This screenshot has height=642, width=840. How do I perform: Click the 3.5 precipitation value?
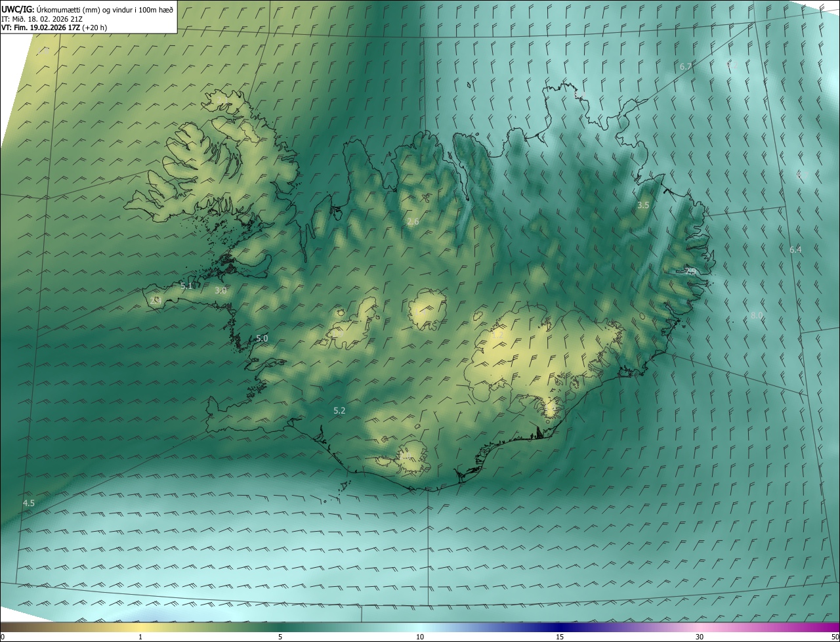[x=643, y=205]
